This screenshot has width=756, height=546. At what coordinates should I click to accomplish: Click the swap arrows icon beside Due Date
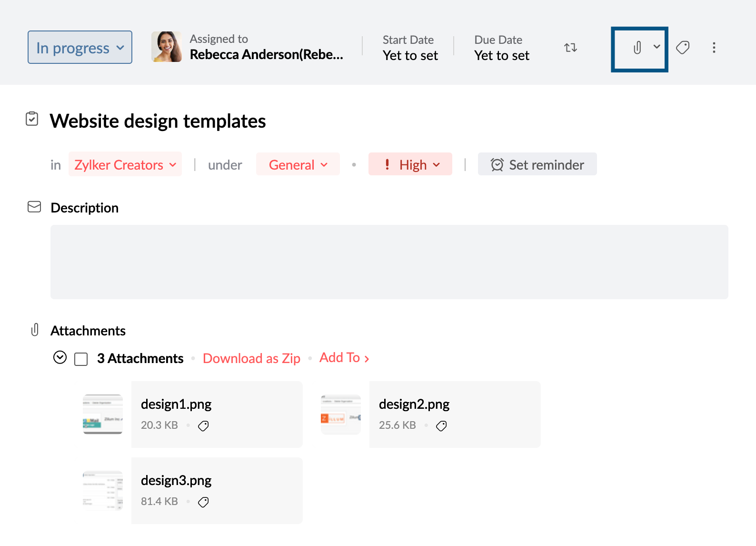tap(570, 48)
